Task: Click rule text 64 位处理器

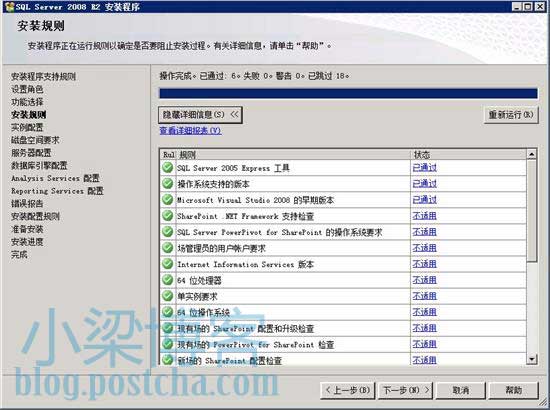Action: pyautogui.click(x=199, y=280)
